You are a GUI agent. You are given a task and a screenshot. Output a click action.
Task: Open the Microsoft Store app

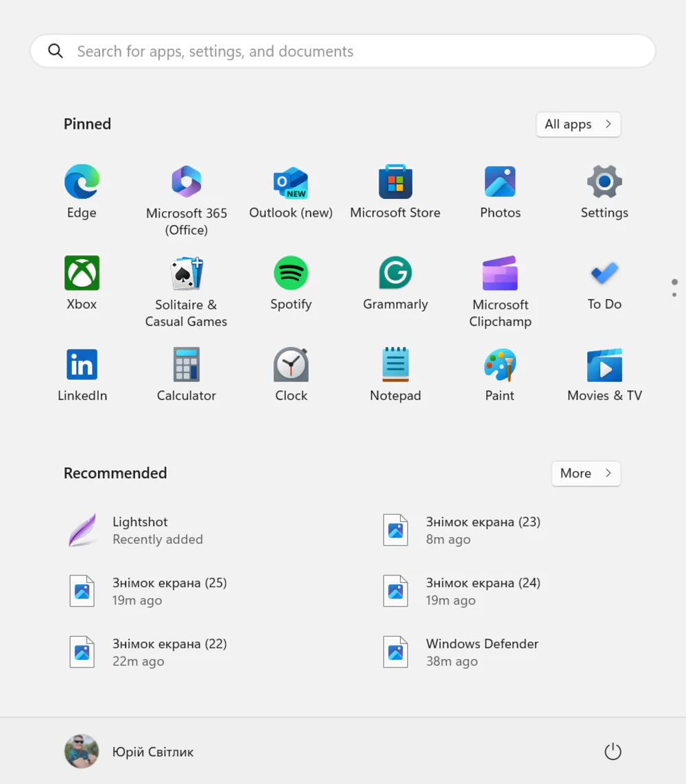point(396,191)
